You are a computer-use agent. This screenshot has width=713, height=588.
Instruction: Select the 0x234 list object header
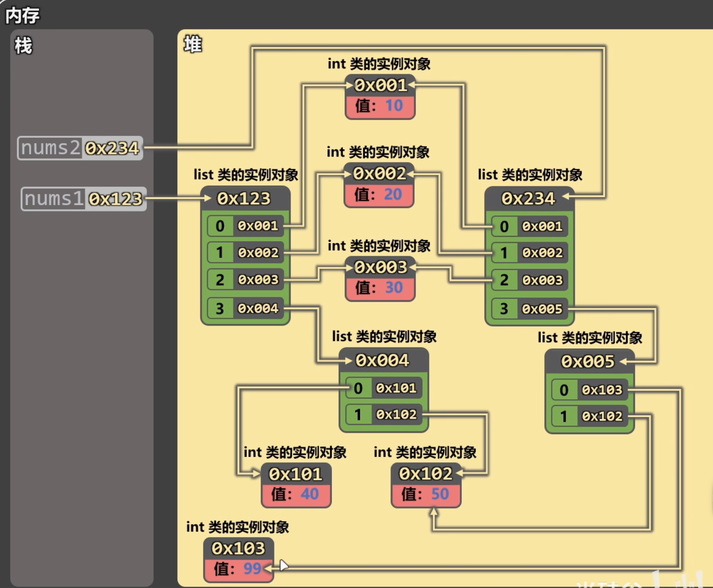pyautogui.click(x=528, y=198)
